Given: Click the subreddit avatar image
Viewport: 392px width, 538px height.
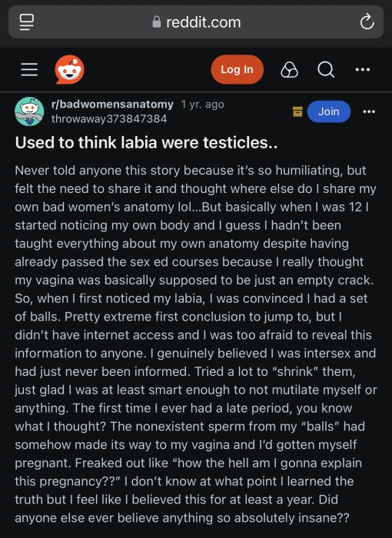Looking at the screenshot, I should tap(29, 111).
